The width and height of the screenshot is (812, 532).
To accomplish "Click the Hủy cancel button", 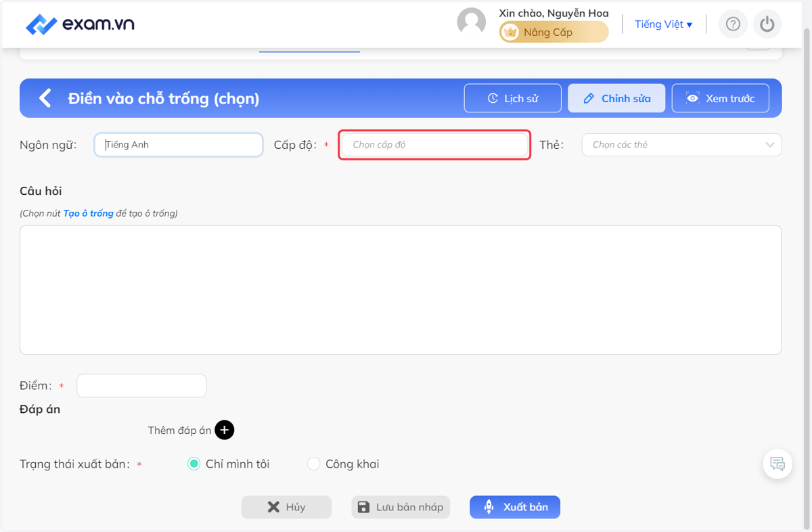I will coord(286,507).
